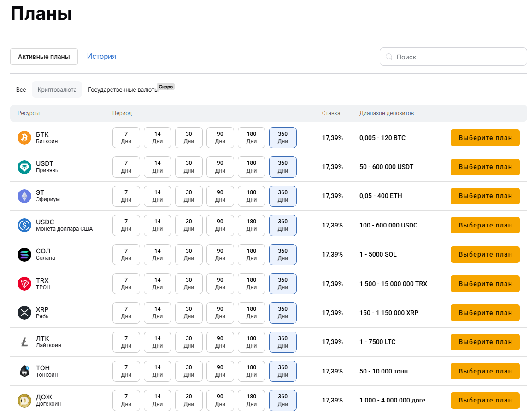
Task: Select 30 days period for Litecoin
Action: (189, 342)
